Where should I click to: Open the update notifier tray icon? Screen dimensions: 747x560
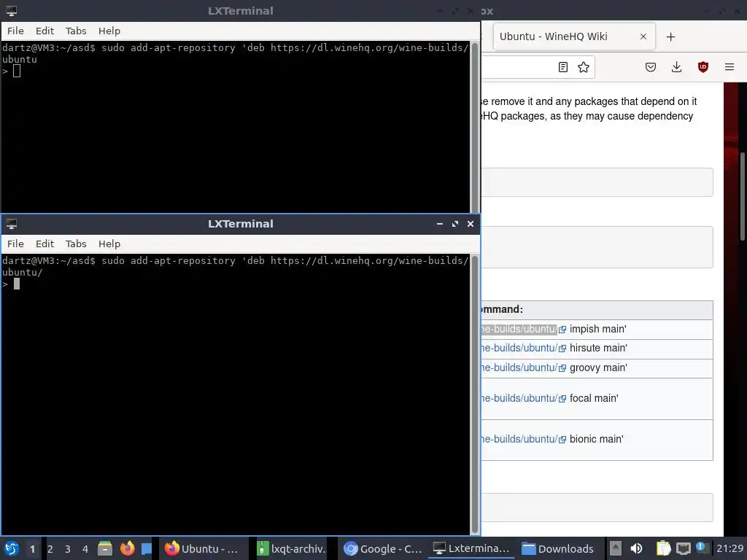701,548
